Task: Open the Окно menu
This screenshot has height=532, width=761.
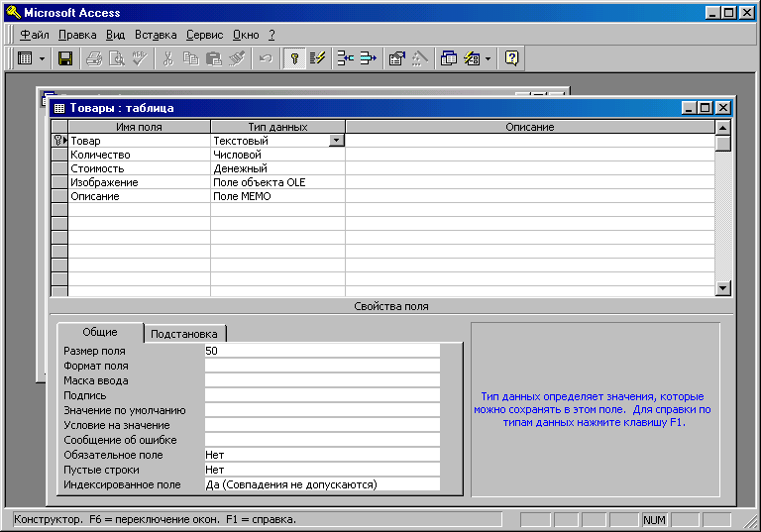Action: [x=246, y=35]
